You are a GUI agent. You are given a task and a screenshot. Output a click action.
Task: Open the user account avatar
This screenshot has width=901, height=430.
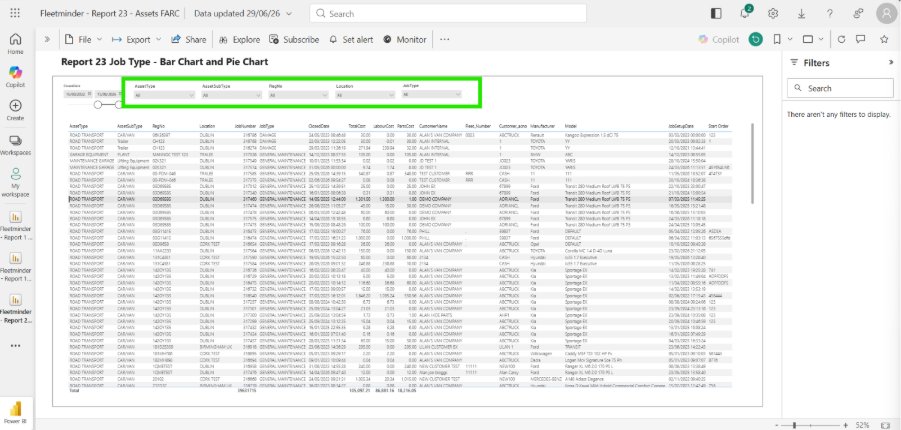887,14
